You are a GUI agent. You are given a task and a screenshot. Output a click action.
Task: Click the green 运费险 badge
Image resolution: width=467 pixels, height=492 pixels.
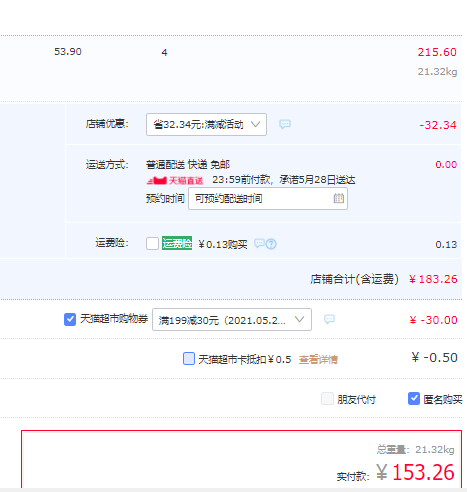coord(177,243)
